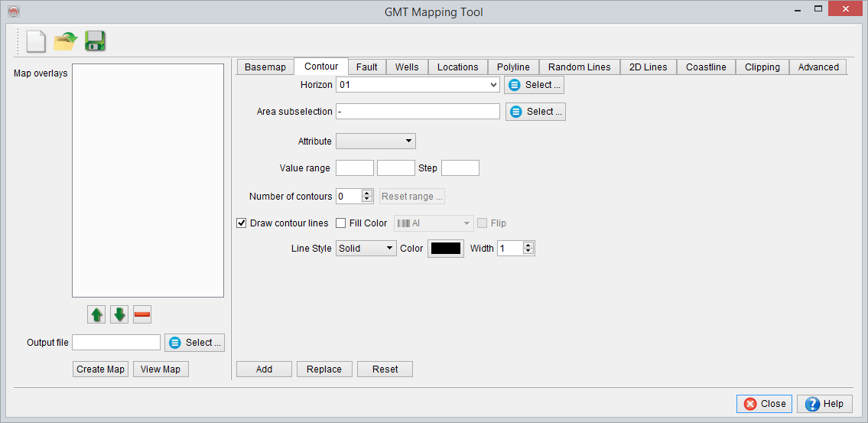The height and width of the screenshot is (423, 868).
Task: Click Select button next to Horizon field
Action: point(534,85)
